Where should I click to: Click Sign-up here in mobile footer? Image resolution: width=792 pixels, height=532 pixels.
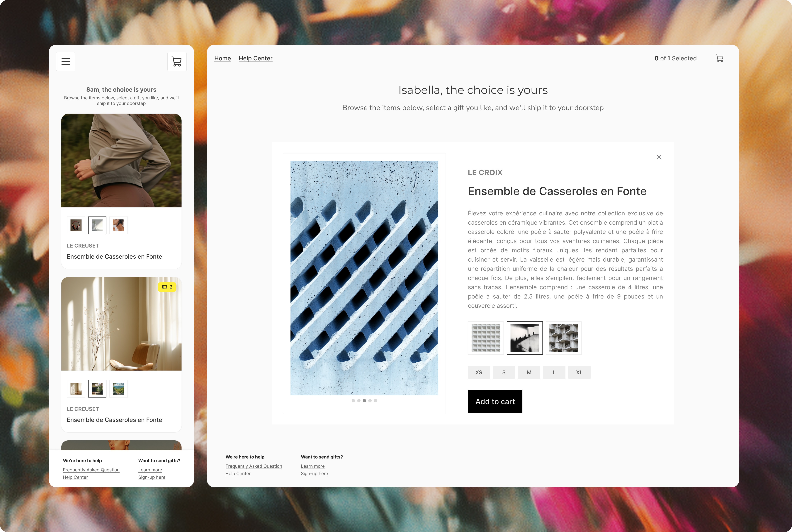152,477
